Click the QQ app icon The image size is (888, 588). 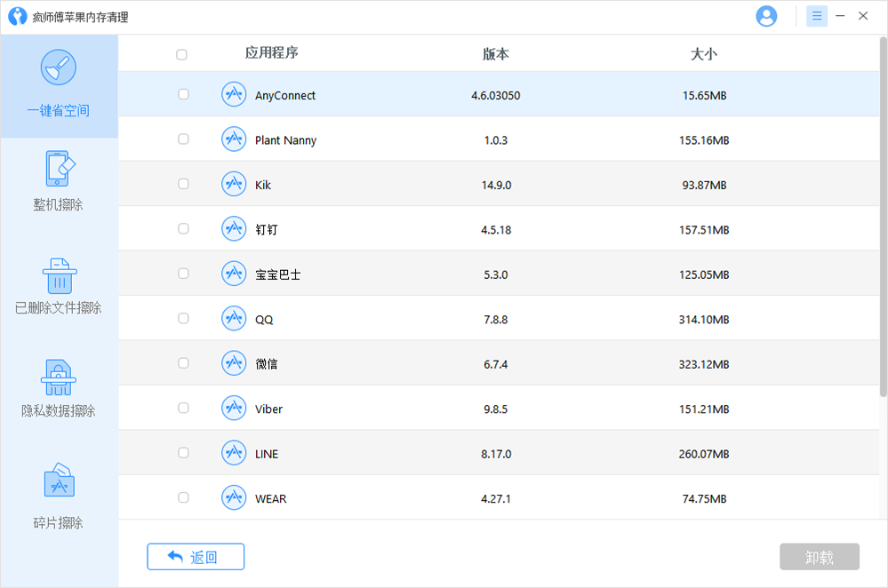click(233, 318)
